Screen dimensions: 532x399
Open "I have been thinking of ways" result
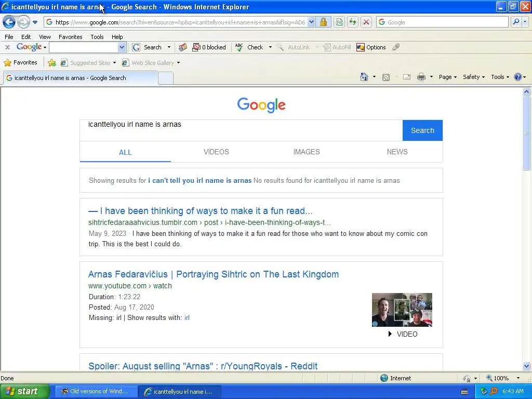[x=200, y=211]
